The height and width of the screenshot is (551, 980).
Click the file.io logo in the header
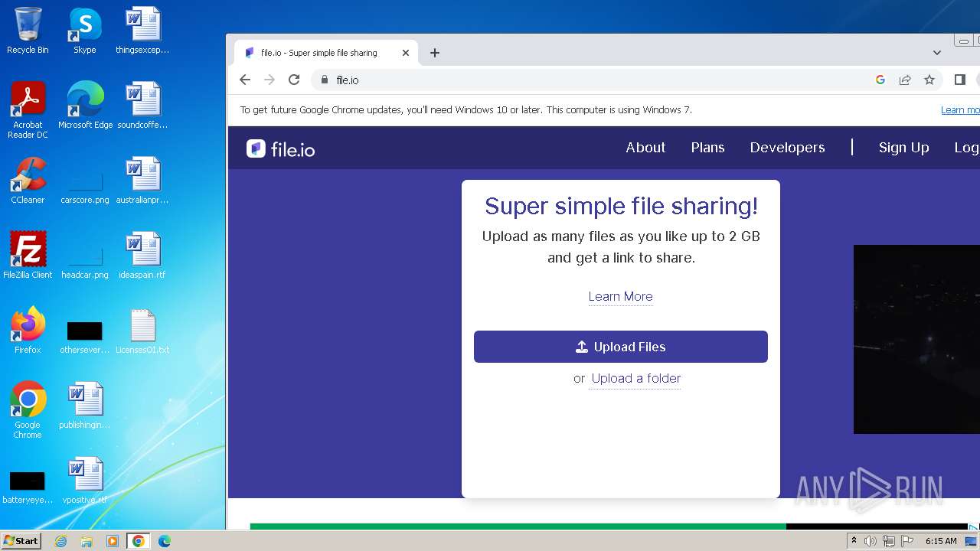tap(281, 148)
